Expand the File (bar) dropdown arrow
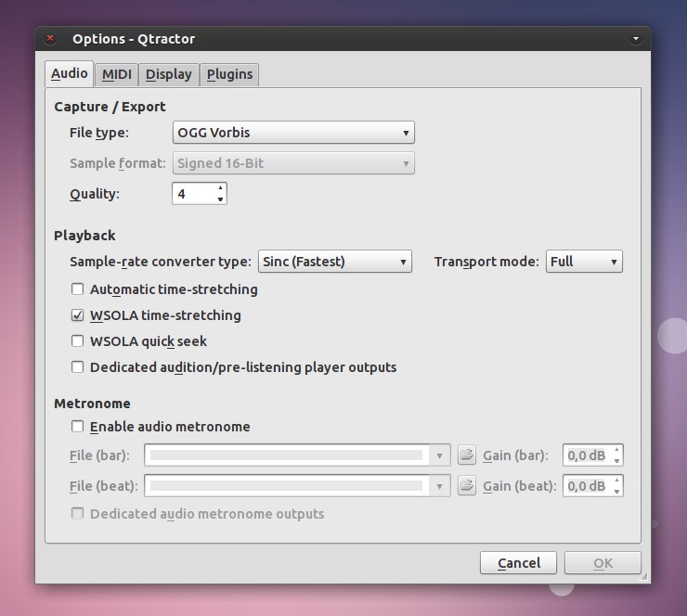Image resolution: width=687 pixels, height=616 pixels. pos(439,456)
